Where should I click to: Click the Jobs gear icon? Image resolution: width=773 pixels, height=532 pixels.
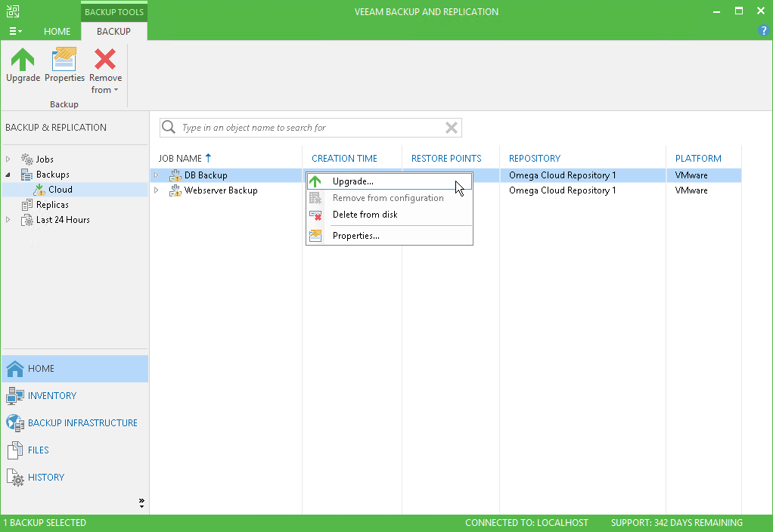(x=26, y=159)
